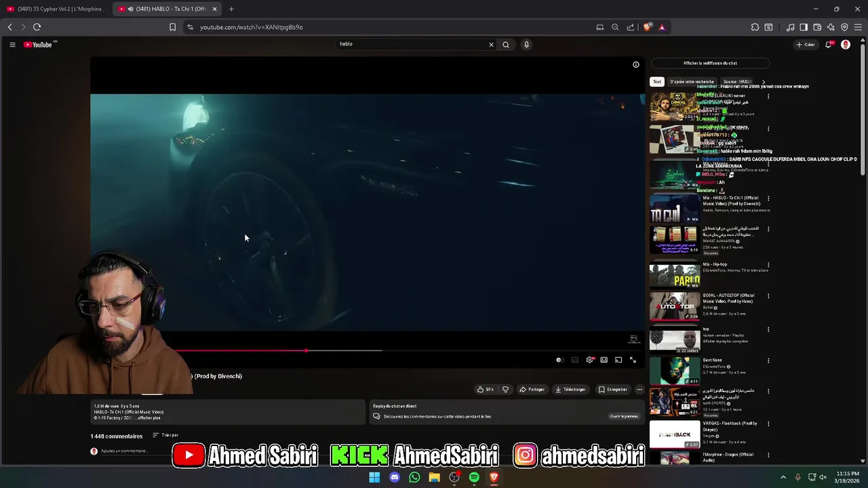Viewport: 868px width, 488px height.
Task: Open video info circle icon
Action: pos(636,65)
